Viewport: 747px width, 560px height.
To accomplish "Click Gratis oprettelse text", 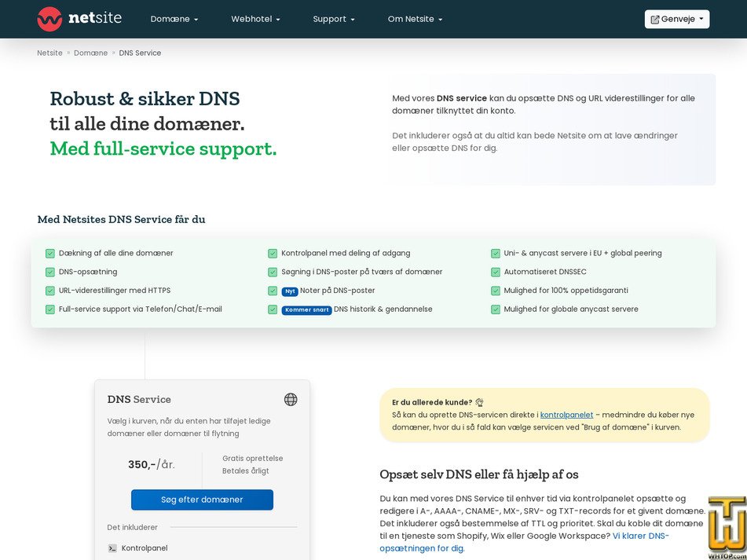I will 252,458.
